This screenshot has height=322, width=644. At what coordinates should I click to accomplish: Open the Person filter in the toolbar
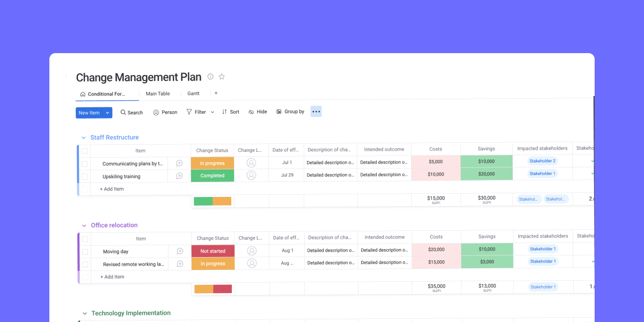click(x=165, y=112)
